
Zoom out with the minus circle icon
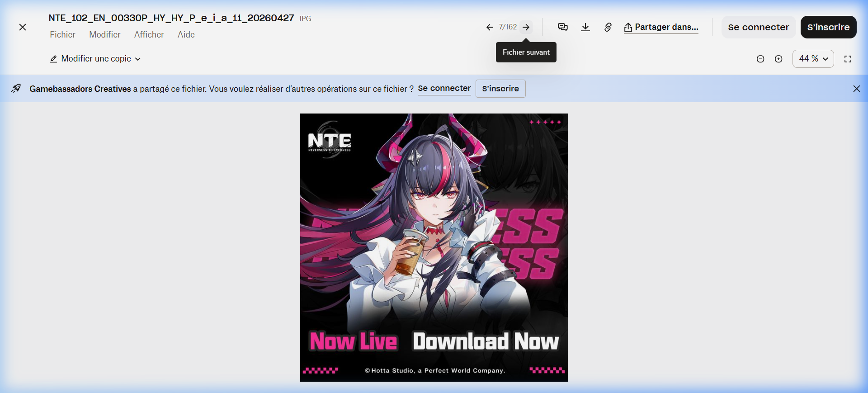point(760,59)
